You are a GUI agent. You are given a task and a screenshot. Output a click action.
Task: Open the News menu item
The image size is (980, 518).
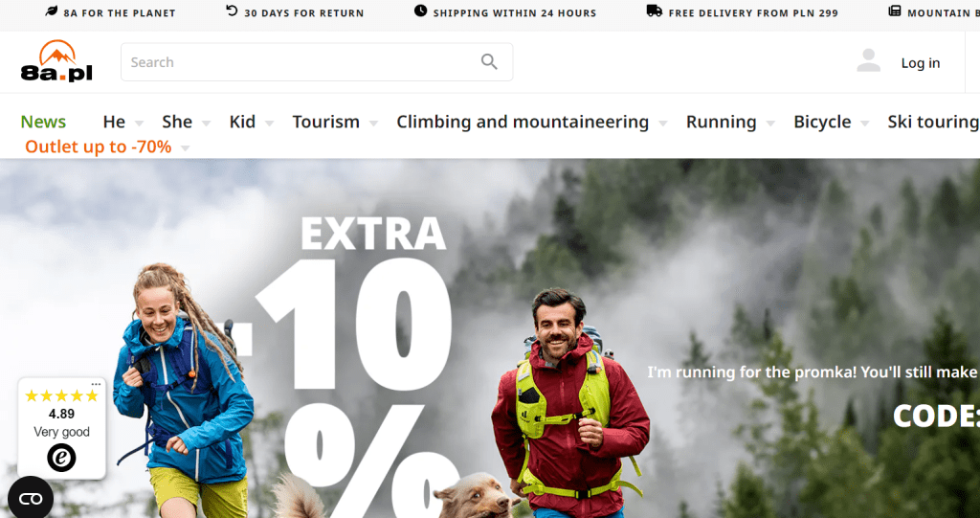(x=43, y=122)
